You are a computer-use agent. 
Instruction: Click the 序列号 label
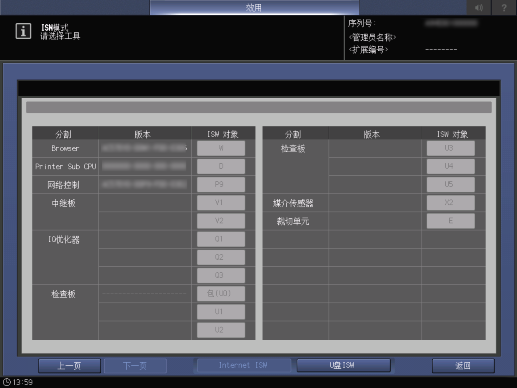pyautogui.click(x=361, y=23)
